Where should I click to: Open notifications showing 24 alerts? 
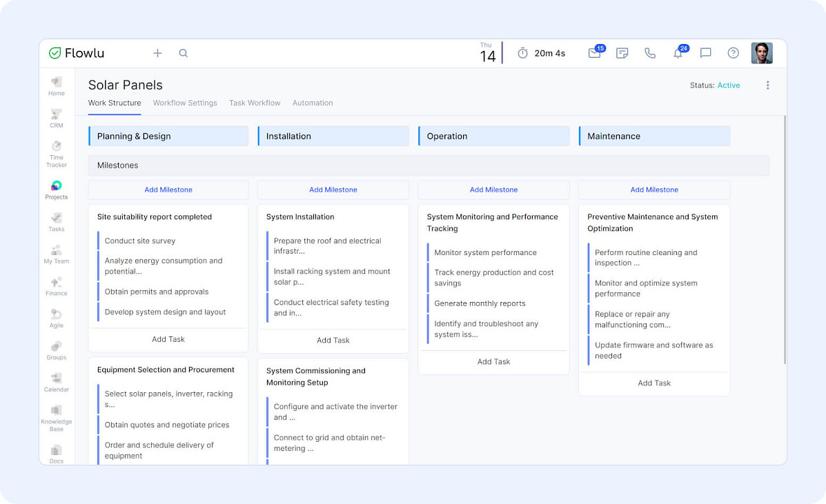pyautogui.click(x=678, y=52)
